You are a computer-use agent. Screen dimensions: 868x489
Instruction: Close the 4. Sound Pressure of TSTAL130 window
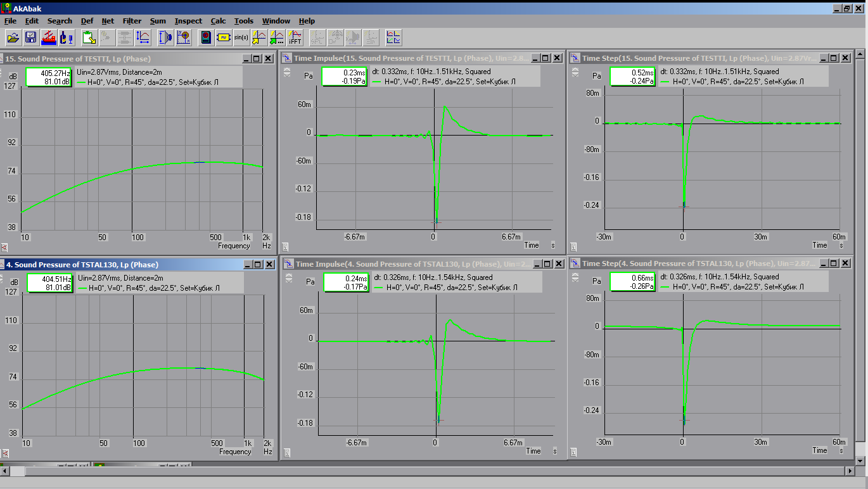269,264
